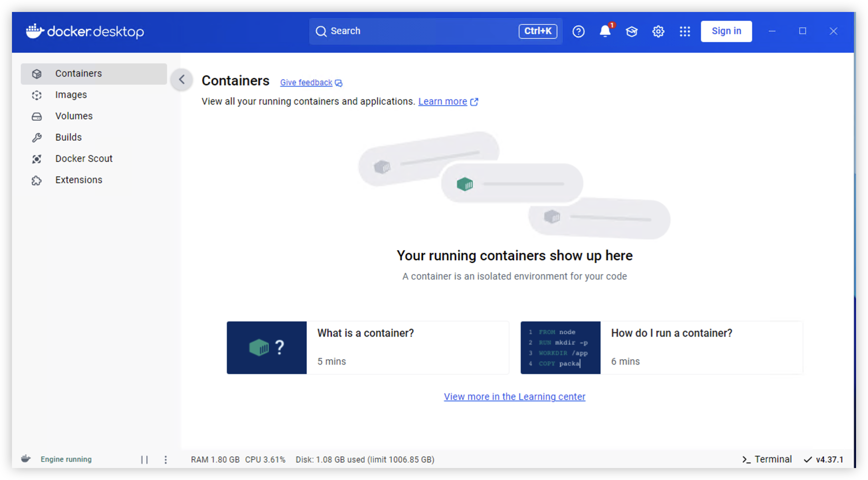Open the Images sidebar section

pyautogui.click(x=94, y=95)
